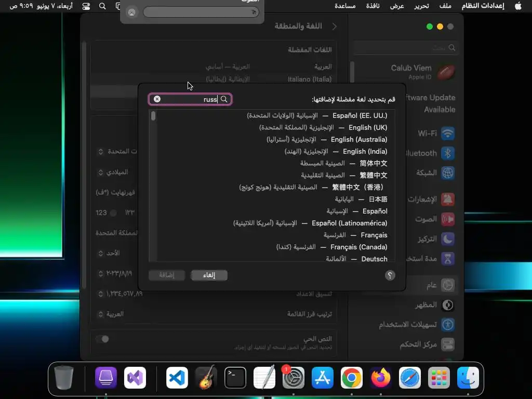Open الإشعارات notifications icon in sidebar
Image resolution: width=532 pixels, height=399 pixels.
447,199
